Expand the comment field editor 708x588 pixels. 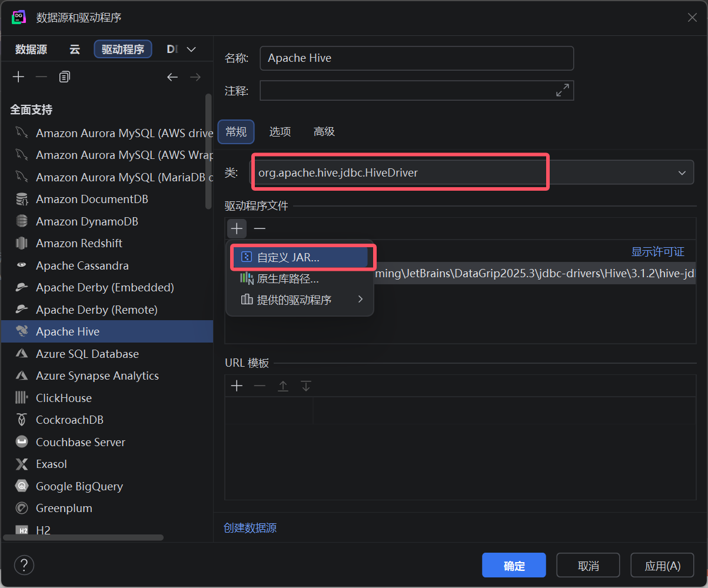coord(563,90)
